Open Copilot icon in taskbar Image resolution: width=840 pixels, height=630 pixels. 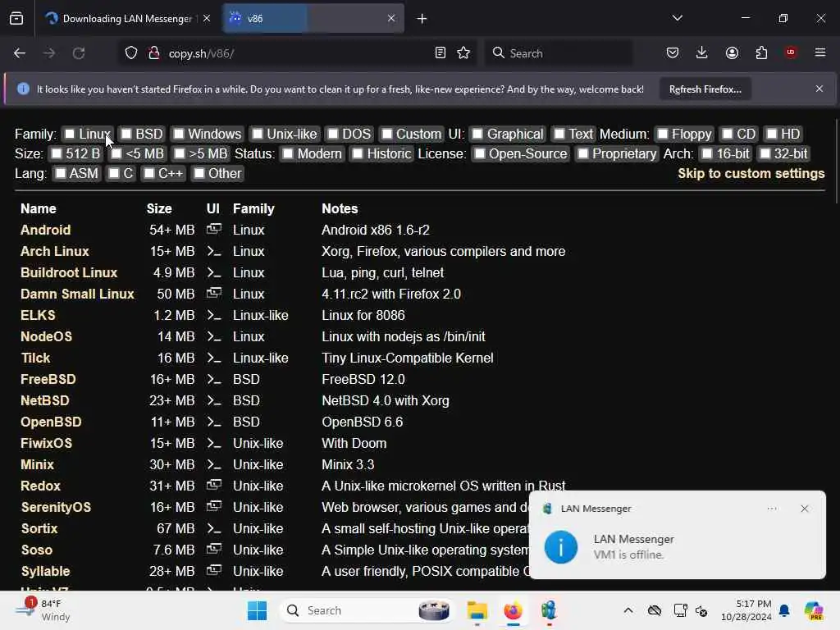point(814,610)
